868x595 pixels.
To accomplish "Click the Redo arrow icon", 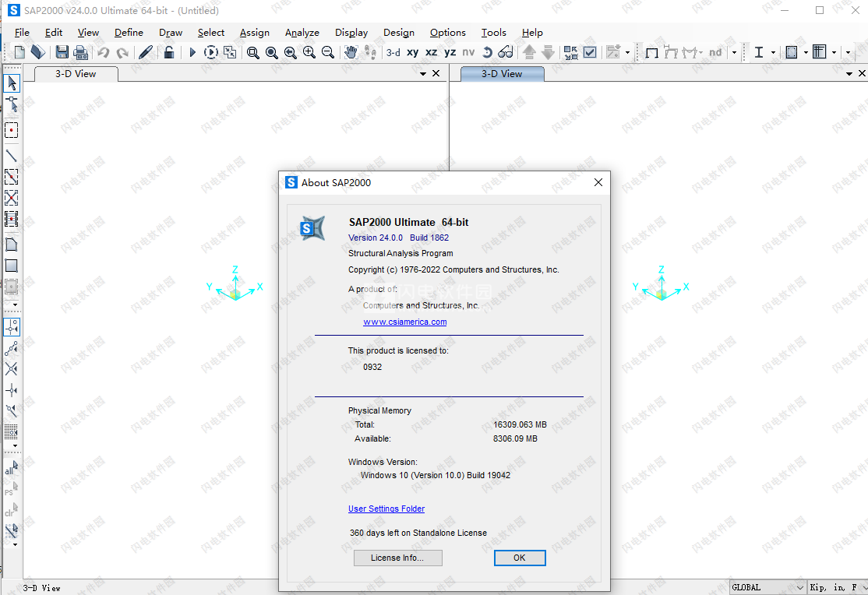I will (x=122, y=52).
